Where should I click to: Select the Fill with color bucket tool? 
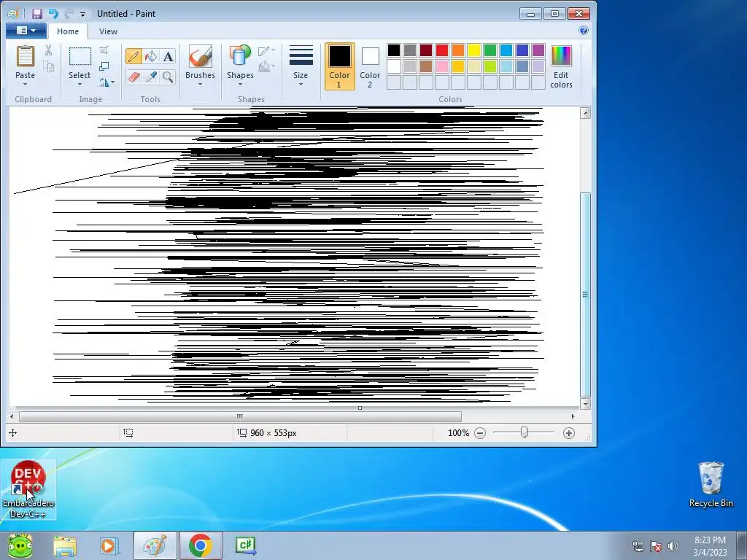tap(151, 56)
